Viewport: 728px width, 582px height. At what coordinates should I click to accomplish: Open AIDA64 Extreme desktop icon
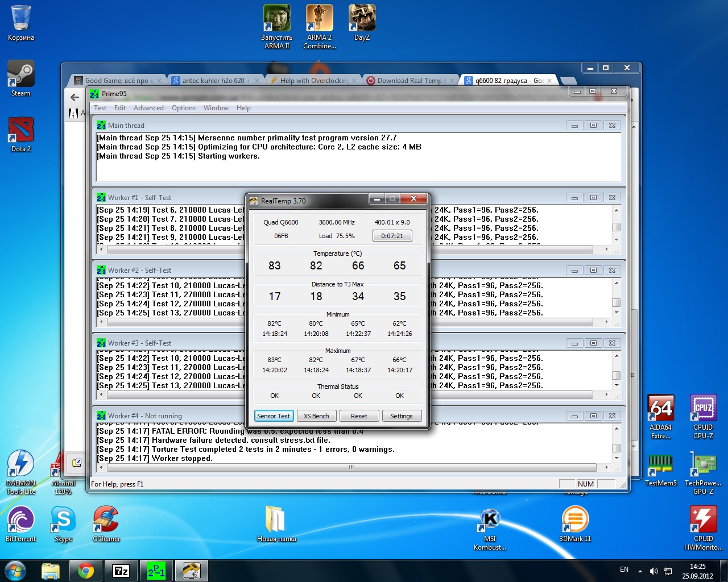(x=661, y=417)
